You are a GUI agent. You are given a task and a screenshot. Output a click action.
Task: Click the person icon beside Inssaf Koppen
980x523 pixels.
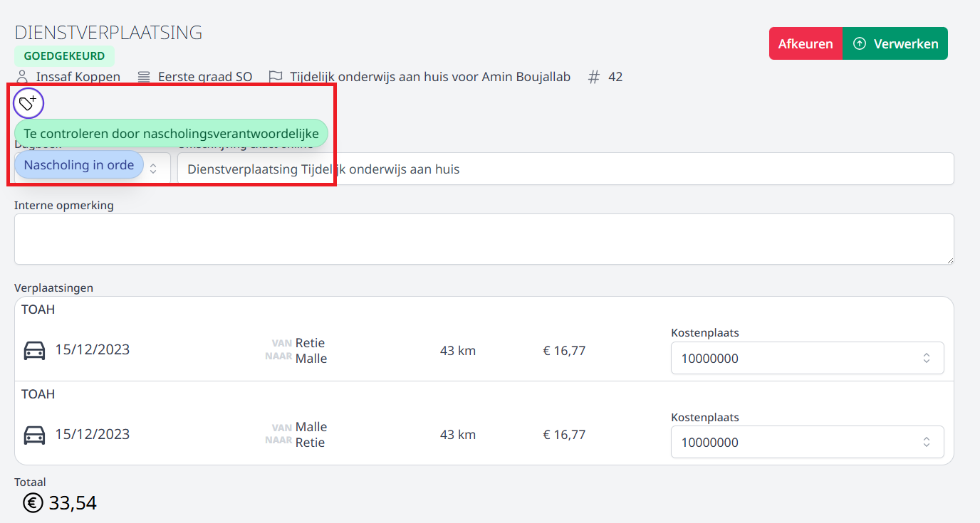(23, 76)
